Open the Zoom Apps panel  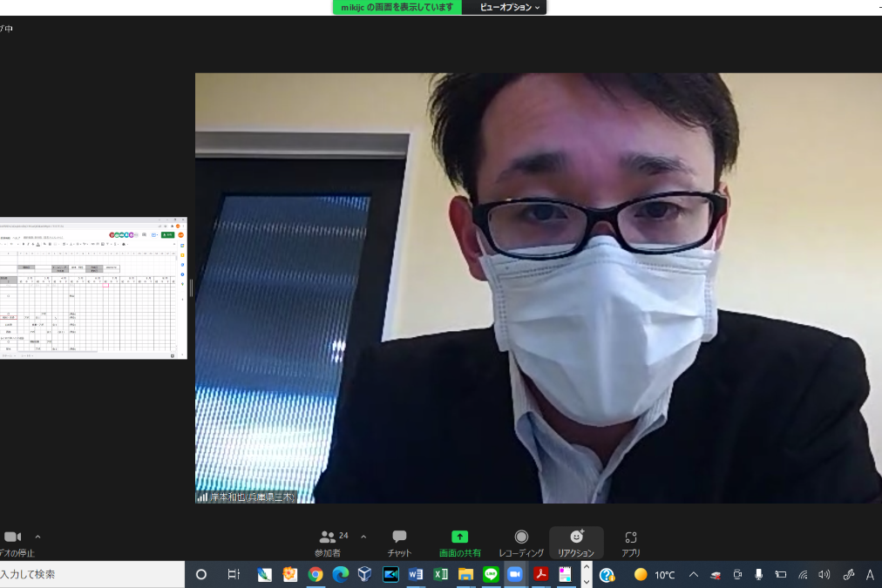click(631, 542)
